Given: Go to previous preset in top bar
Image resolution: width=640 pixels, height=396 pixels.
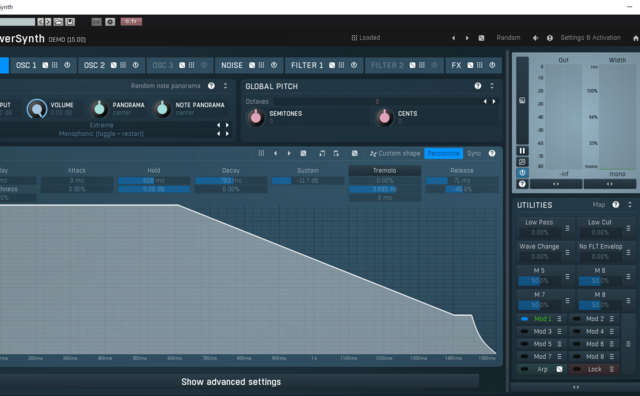Looking at the screenshot, I should pos(453,38).
